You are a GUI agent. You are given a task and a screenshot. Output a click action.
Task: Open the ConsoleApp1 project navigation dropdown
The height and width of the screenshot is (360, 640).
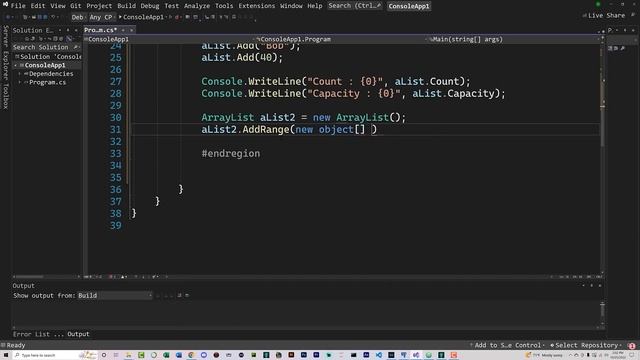coord(169,39)
